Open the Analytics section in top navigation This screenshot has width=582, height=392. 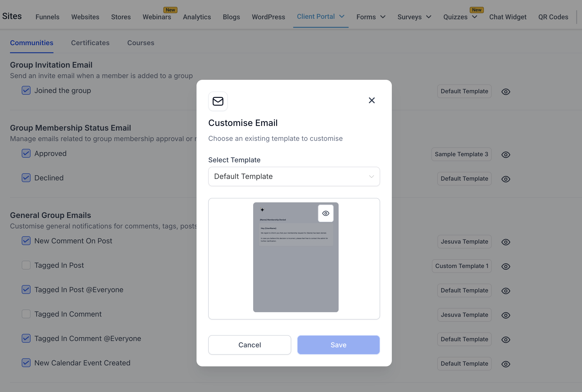(x=197, y=17)
